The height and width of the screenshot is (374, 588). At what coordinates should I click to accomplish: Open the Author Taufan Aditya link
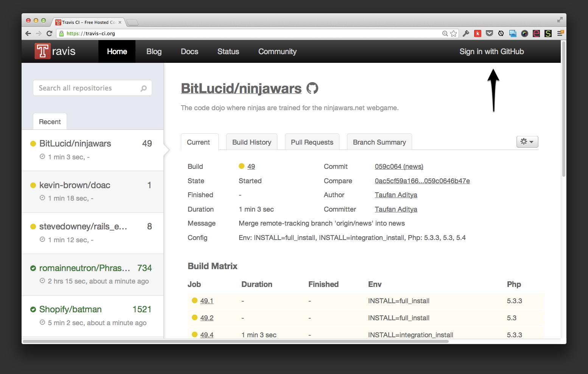[396, 195]
